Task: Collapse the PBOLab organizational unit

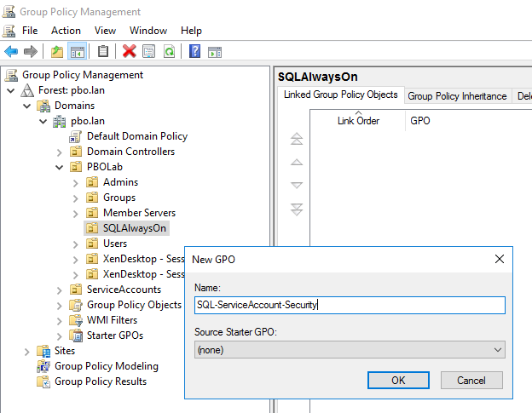Action: (60, 168)
